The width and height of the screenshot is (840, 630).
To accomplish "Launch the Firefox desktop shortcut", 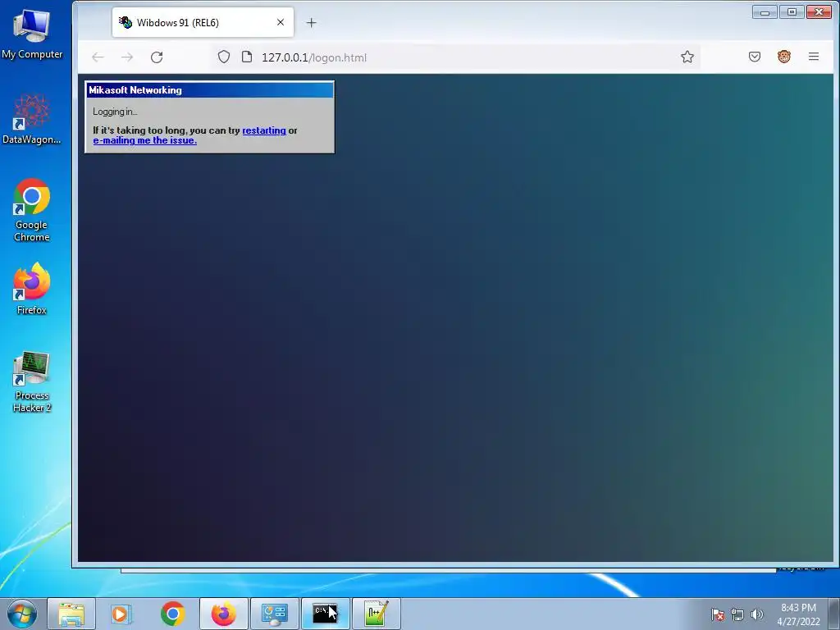I will (32, 288).
